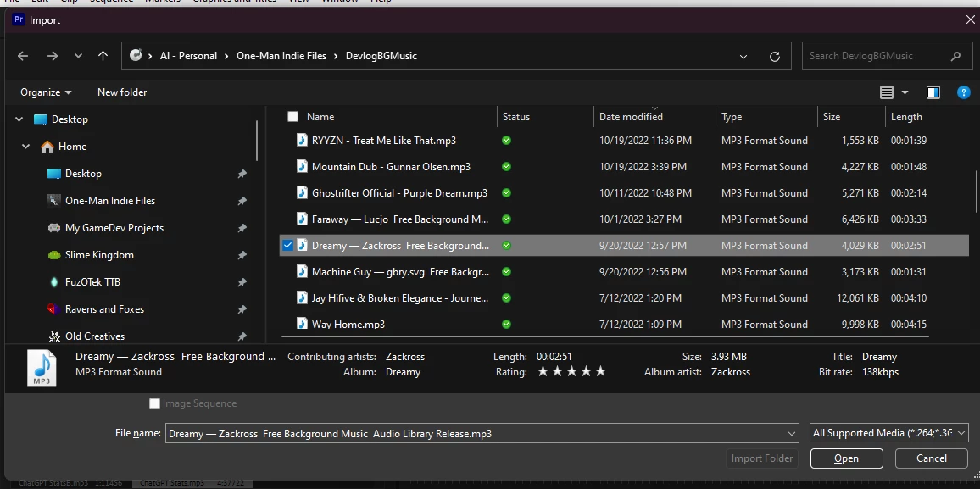
Task: Open the File name history dropdown
Action: point(793,433)
